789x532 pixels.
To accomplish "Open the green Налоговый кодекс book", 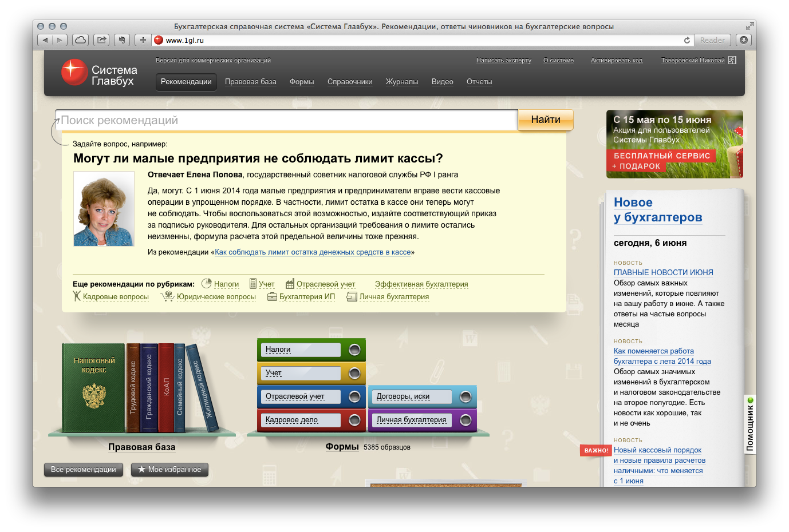I will [93, 388].
